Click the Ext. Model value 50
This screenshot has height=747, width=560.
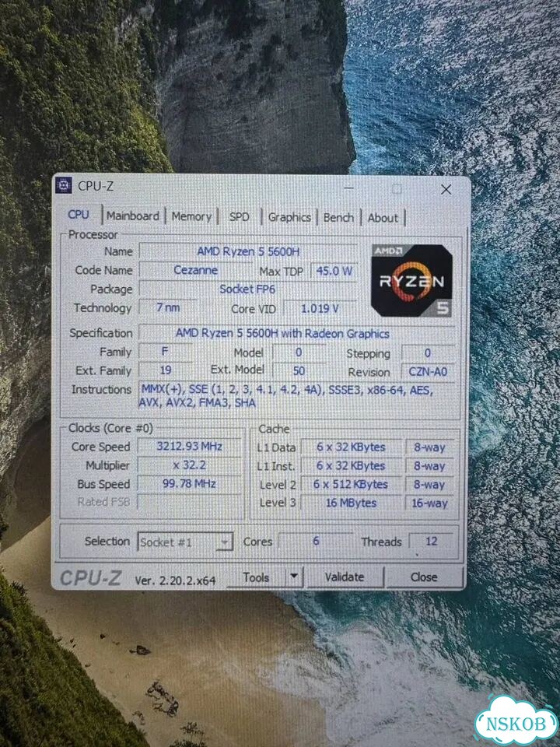(299, 371)
